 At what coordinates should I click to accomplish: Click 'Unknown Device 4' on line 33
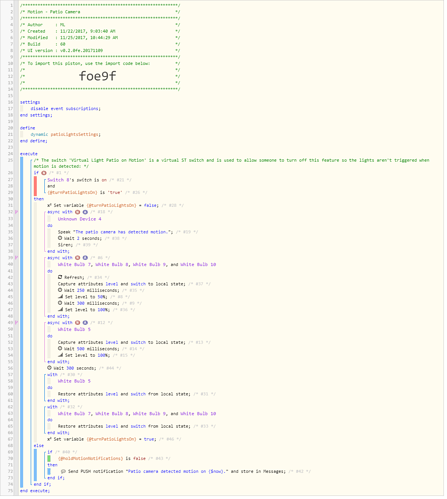click(x=80, y=220)
